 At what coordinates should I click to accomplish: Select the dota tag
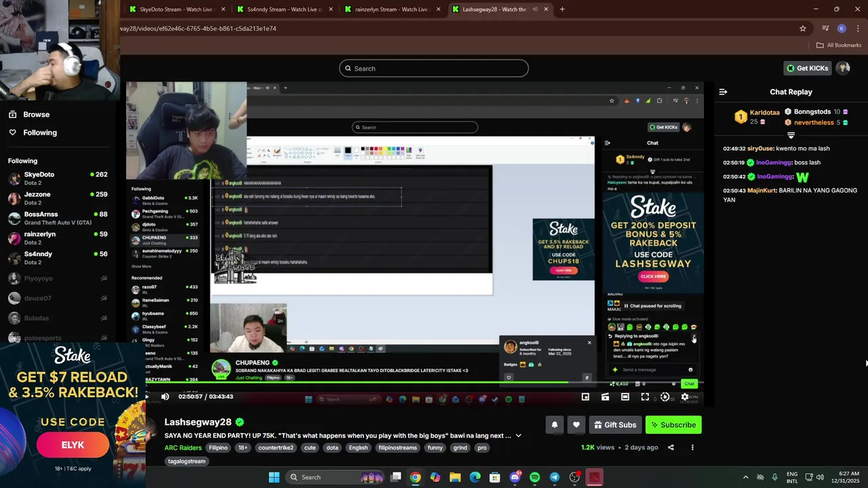coord(332,448)
